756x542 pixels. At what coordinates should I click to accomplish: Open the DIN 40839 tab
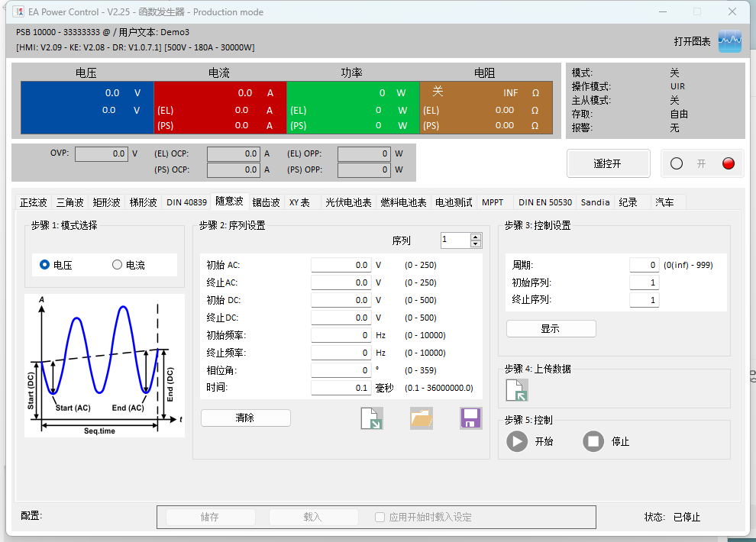pyautogui.click(x=186, y=202)
